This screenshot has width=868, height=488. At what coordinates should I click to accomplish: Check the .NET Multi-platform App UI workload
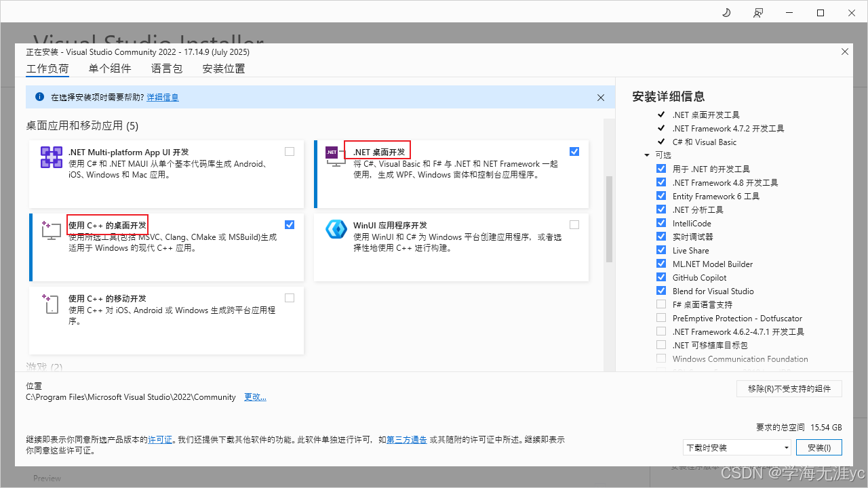click(290, 152)
